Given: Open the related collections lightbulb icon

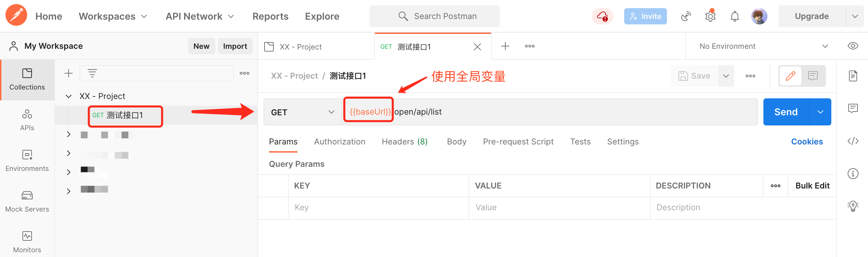Looking at the screenshot, I should pos(853,206).
